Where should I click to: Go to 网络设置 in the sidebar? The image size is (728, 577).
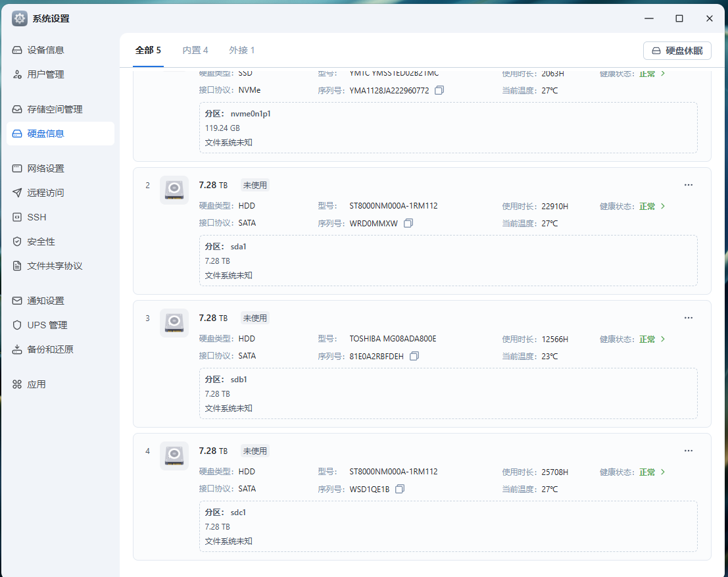coord(46,168)
